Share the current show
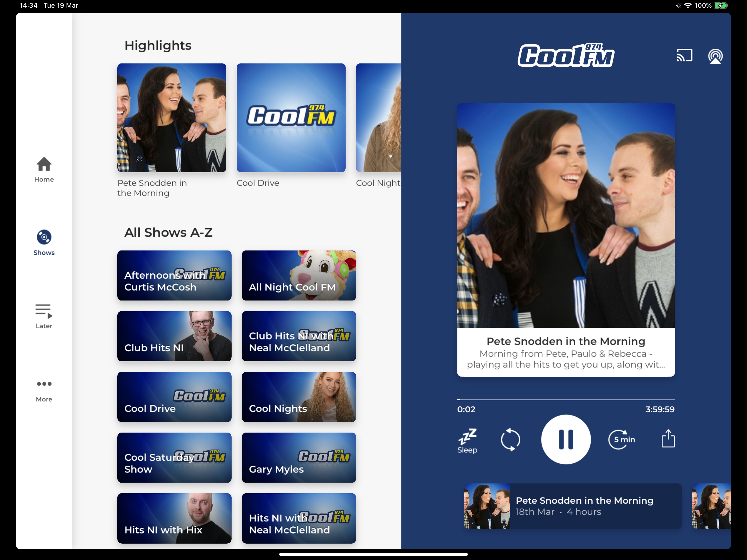Viewport: 747px width, 560px height. coord(668,438)
